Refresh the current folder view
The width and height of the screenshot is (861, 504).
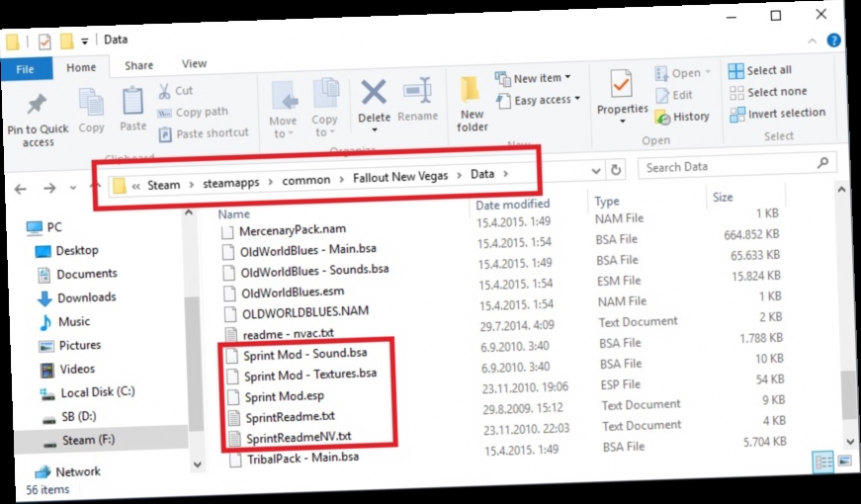[x=616, y=170]
